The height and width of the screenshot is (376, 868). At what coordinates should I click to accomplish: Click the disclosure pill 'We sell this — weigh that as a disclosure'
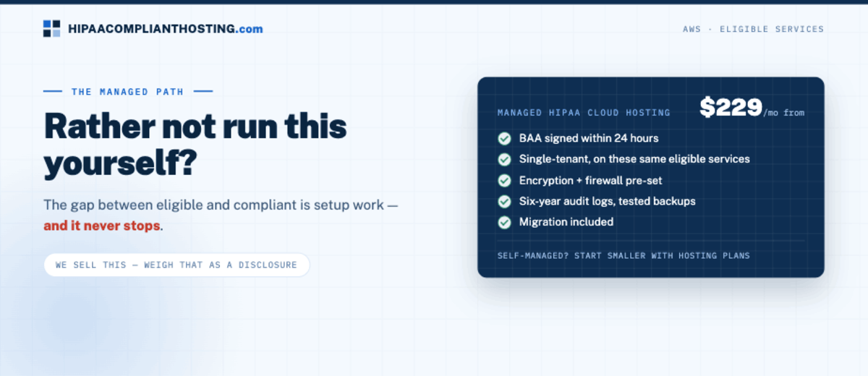(x=176, y=265)
